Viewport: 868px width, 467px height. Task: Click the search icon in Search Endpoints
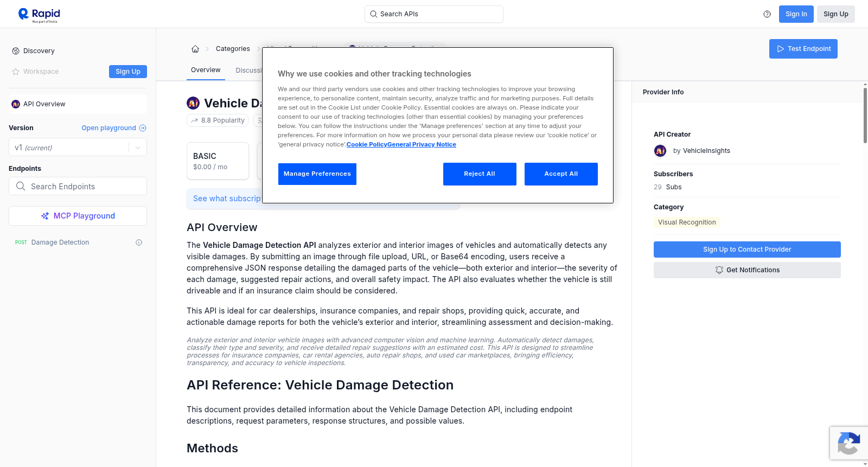[21, 186]
